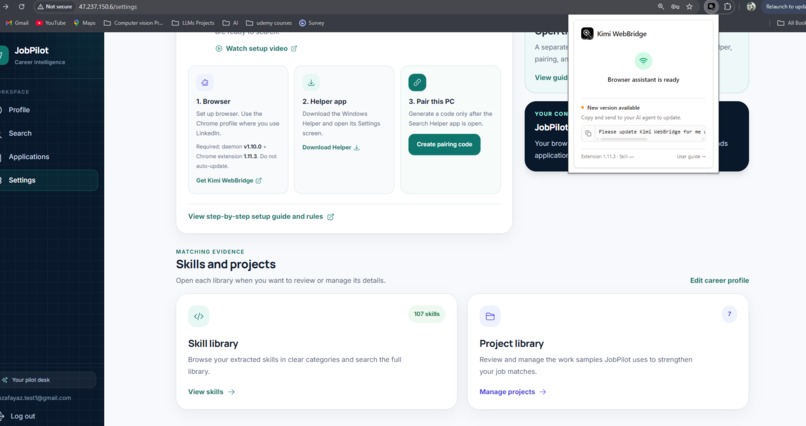
Task: Expand the AI bookmark folder
Action: 230,23
